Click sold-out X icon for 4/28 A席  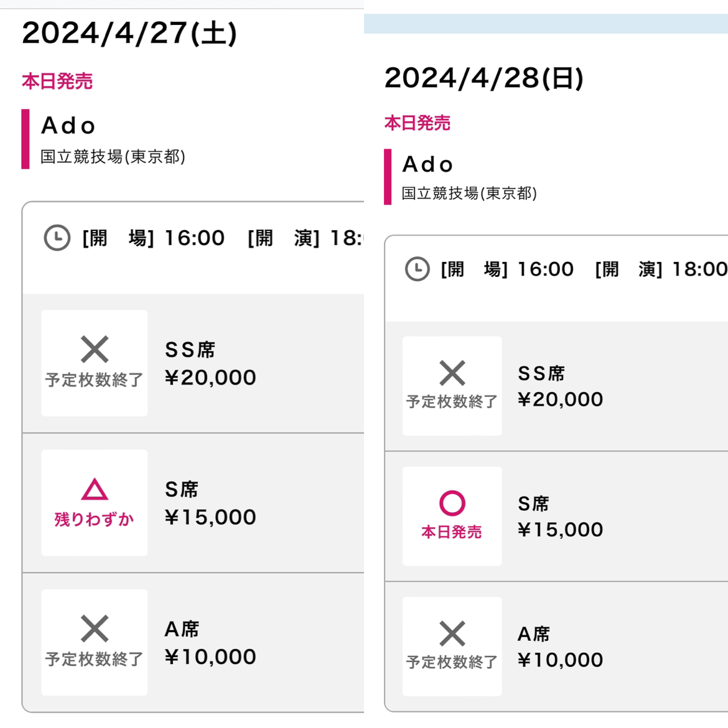coord(452,634)
